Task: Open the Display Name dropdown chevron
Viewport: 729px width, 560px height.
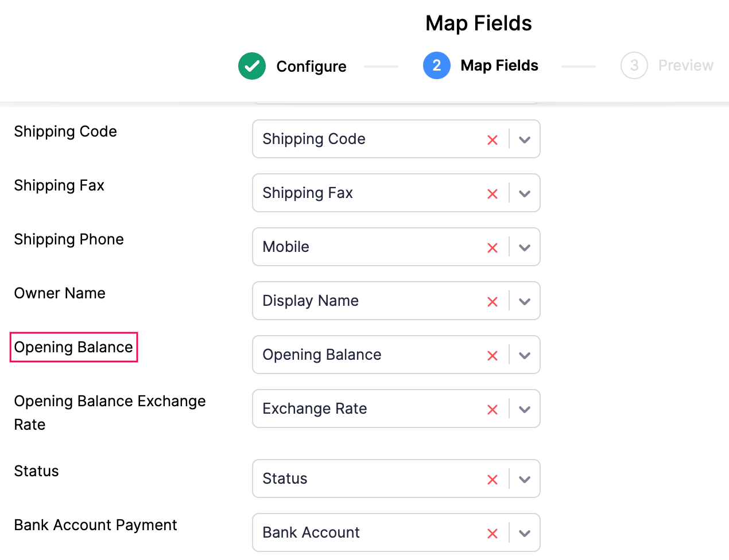Action: pos(524,302)
